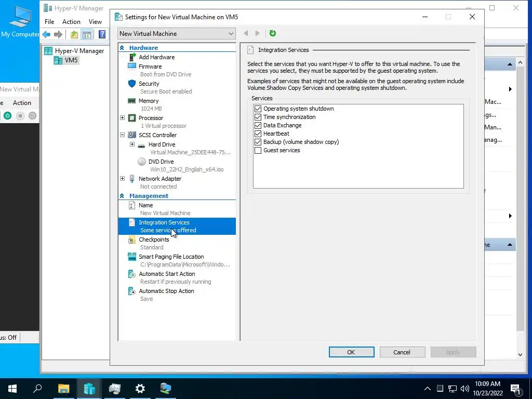Screen dimensions: 532x399
Task: Click the volume icon in system tray
Action: pos(465,389)
